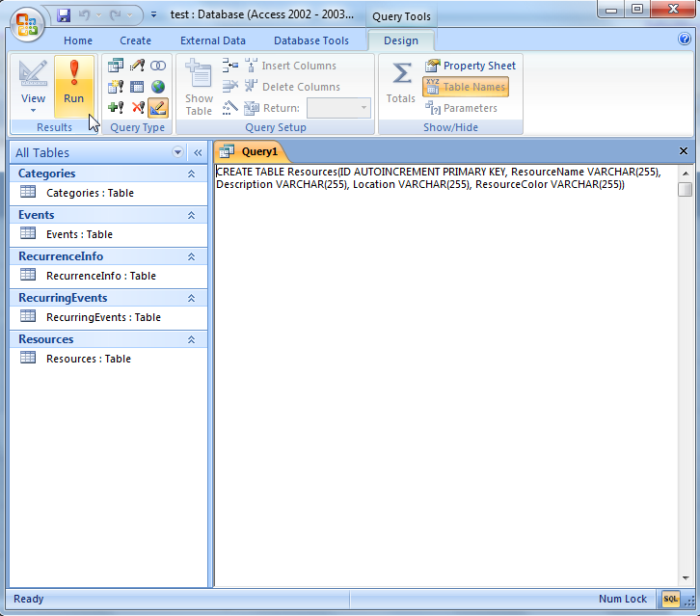Choose the Append query type icon
The image size is (700, 616).
(116, 108)
